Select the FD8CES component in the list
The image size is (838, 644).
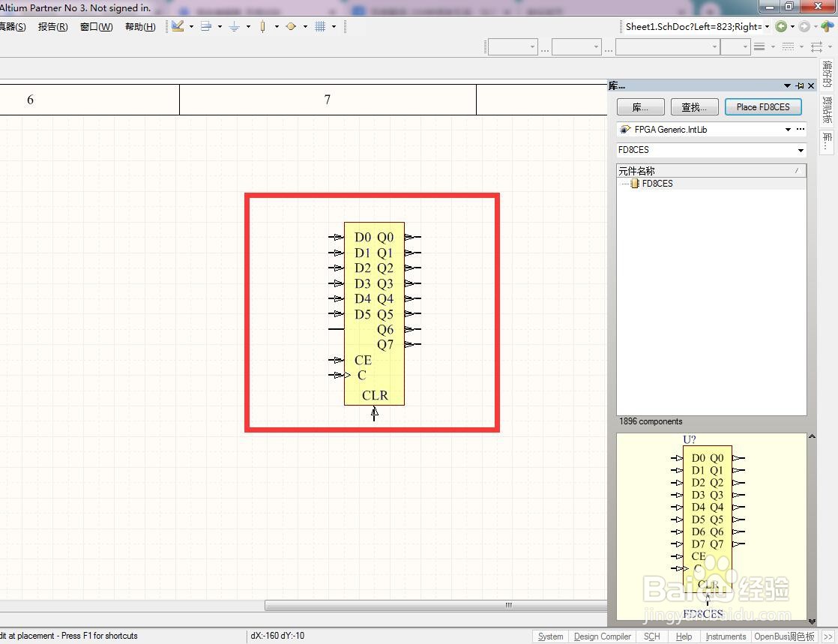(x=711, y=184)
